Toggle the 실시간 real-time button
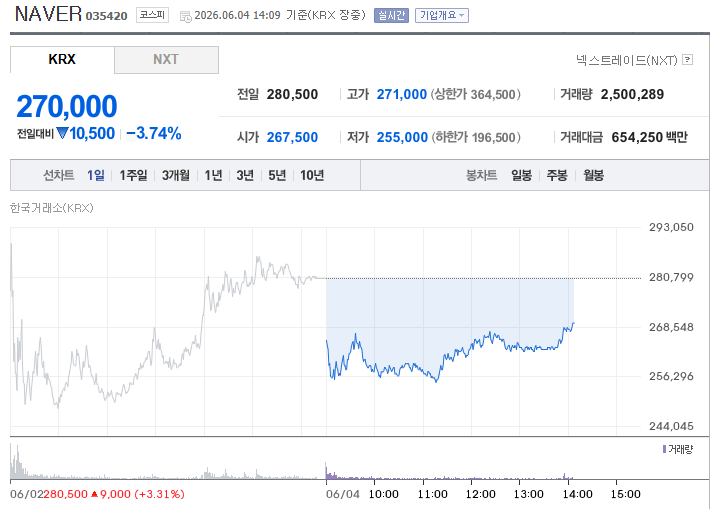 [x=391, y=15]
